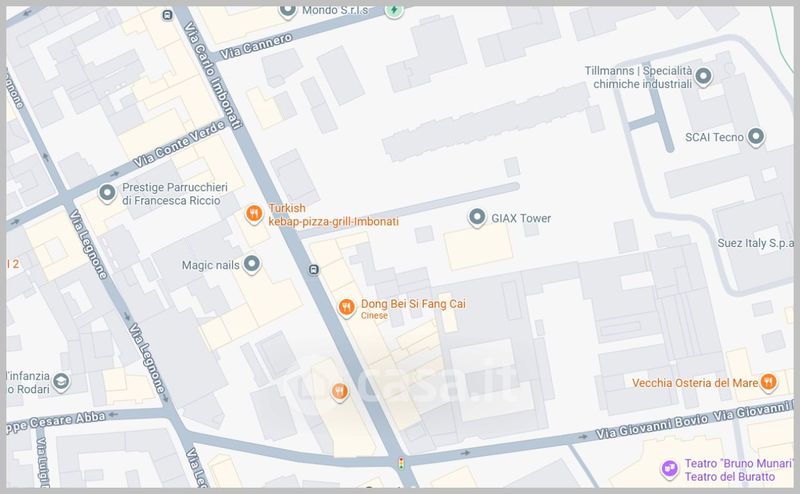Select the unlabeled restaurant marker near casa.it watermark

pyautogui.click(x=340, y=392)
